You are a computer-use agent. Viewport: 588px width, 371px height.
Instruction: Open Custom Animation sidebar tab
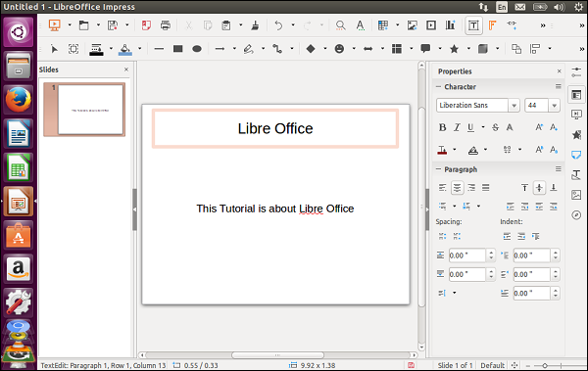576,135
